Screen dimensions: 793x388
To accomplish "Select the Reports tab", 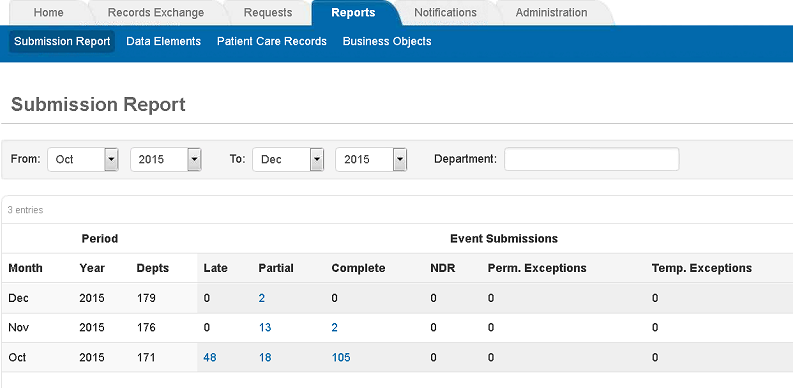I will (354, 13).
